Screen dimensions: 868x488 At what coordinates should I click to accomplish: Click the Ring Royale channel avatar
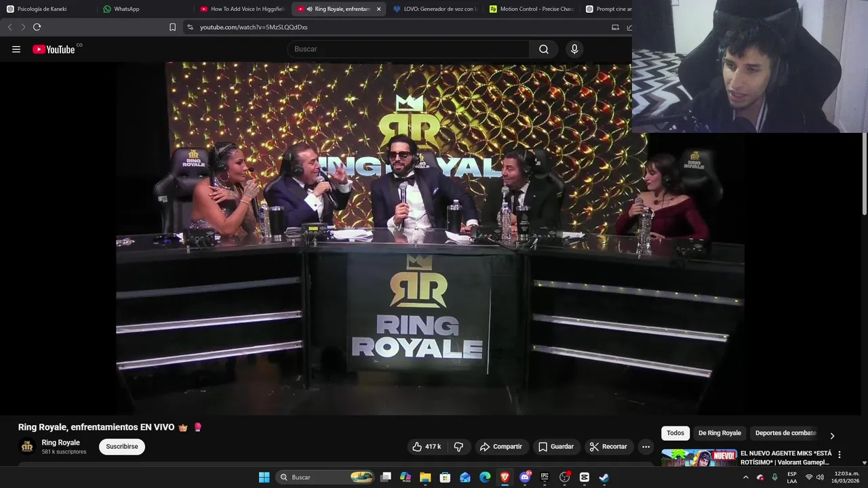[x=27, y=447]
